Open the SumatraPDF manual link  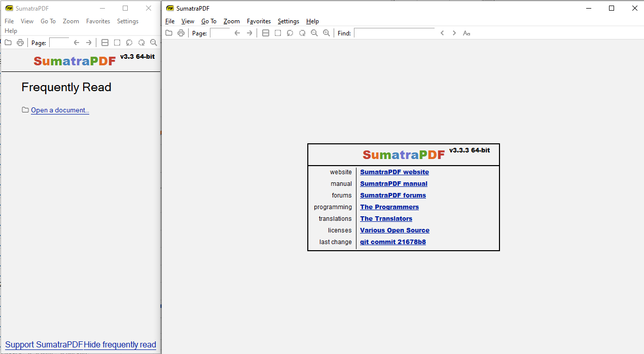pos(393,183)
